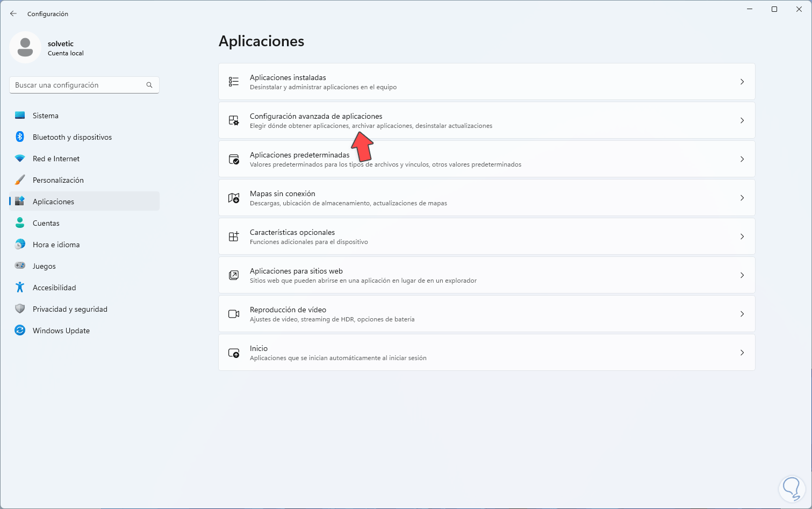The width and height of the screenshot is (812, 509).
Task: Go to Cuentas in the sidebar
Action: [x=46, y=223]
